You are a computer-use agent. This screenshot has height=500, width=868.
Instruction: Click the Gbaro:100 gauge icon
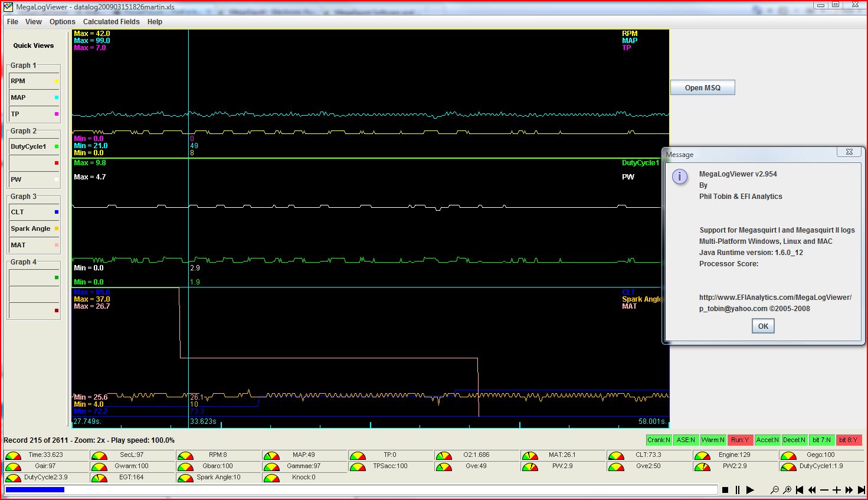185,466
